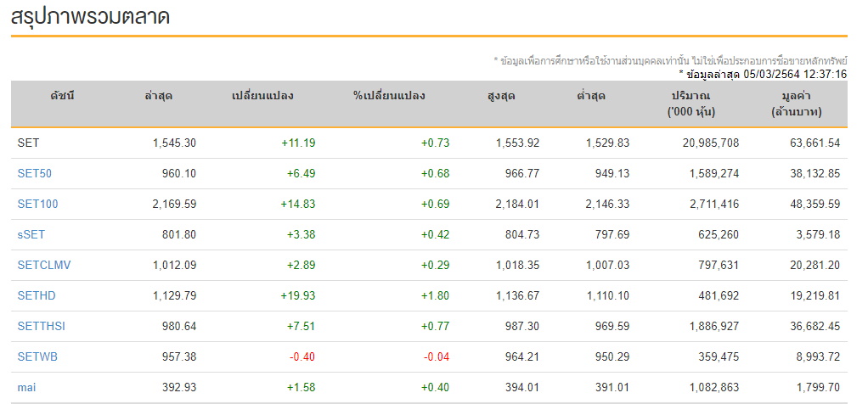
Task: Click the SETTHSI high 987.30
Action: [522, 327]
